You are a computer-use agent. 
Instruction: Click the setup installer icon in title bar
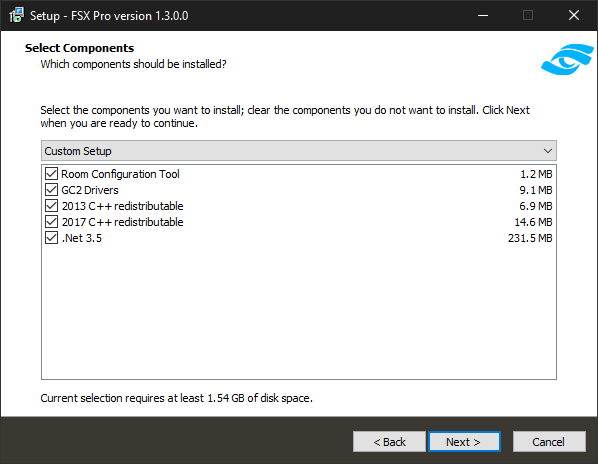click(x=16, y=15)
